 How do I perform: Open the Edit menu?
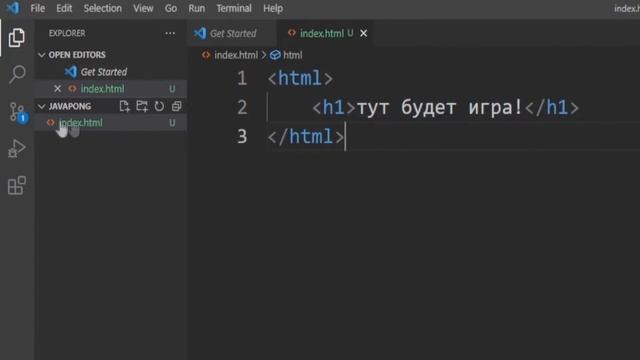tap(64, 8)
